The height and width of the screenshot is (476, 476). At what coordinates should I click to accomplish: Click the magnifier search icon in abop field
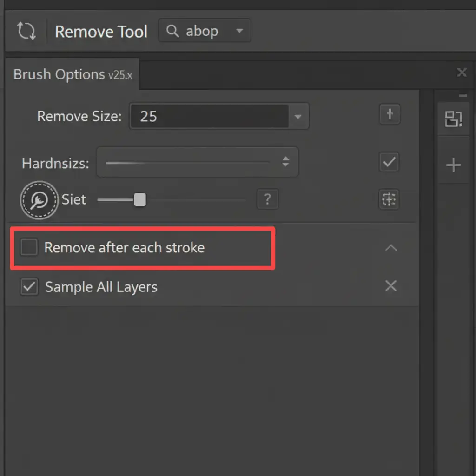(172, 31)
